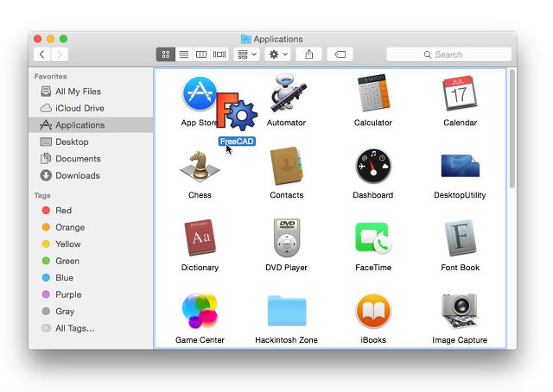Switch to Cover Flow view
Screen dimensions: 553x392
(x=219, y=54)
